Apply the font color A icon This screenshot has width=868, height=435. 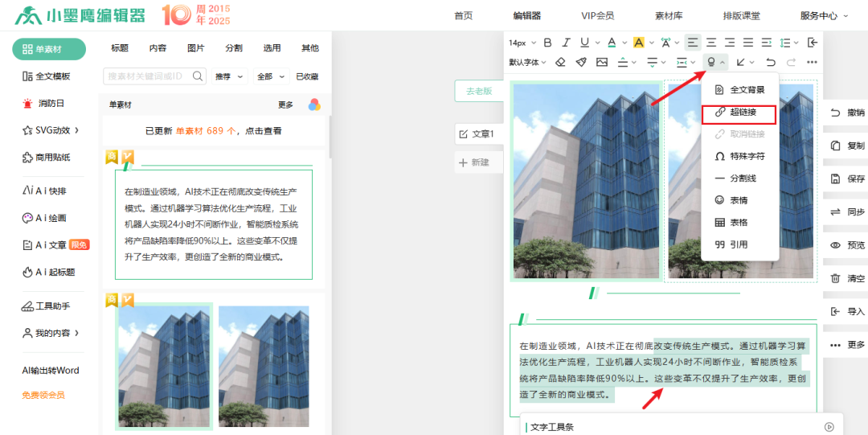612,42
